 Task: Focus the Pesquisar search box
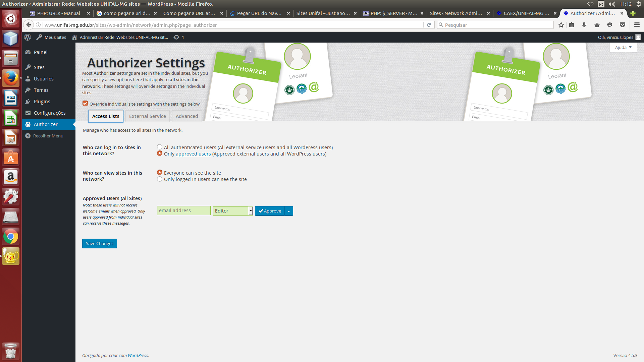pyautogui.click(x=495, y=25)
